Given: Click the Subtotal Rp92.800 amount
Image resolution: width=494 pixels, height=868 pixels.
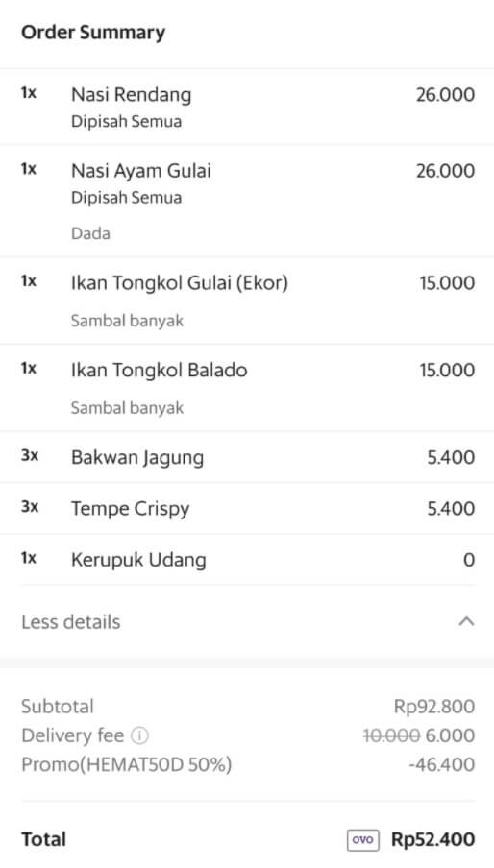Looking at the screenshot, I should (x=434, y=707).
